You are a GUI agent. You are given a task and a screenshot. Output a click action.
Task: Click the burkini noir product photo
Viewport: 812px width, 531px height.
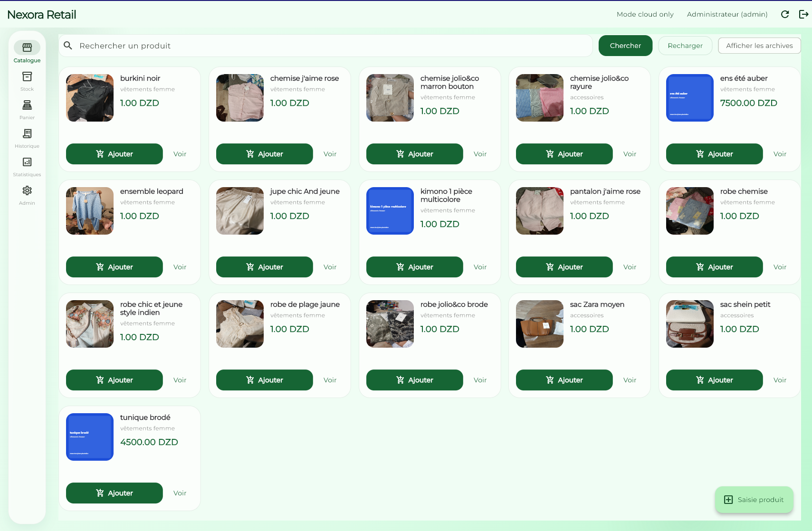tap(90, 98)
